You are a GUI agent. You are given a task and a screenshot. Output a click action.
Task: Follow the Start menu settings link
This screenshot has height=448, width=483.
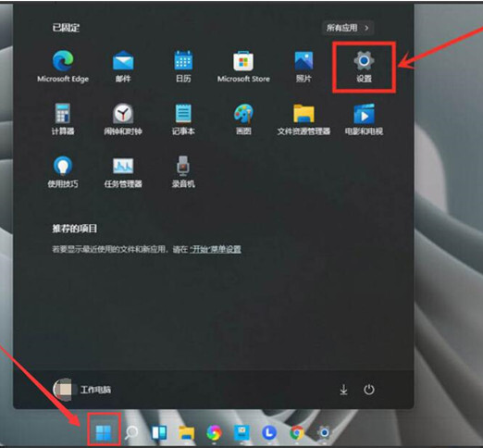tap(216, 249)
